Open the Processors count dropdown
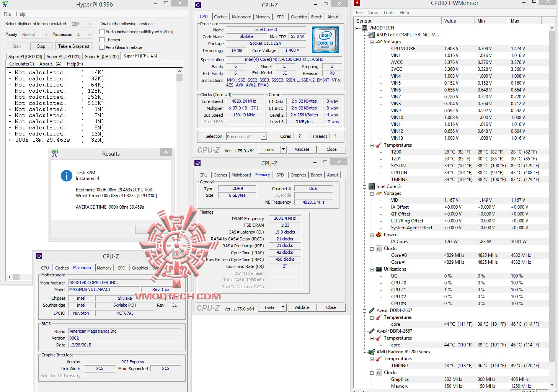Screen dimensions: 558x392 84,35
